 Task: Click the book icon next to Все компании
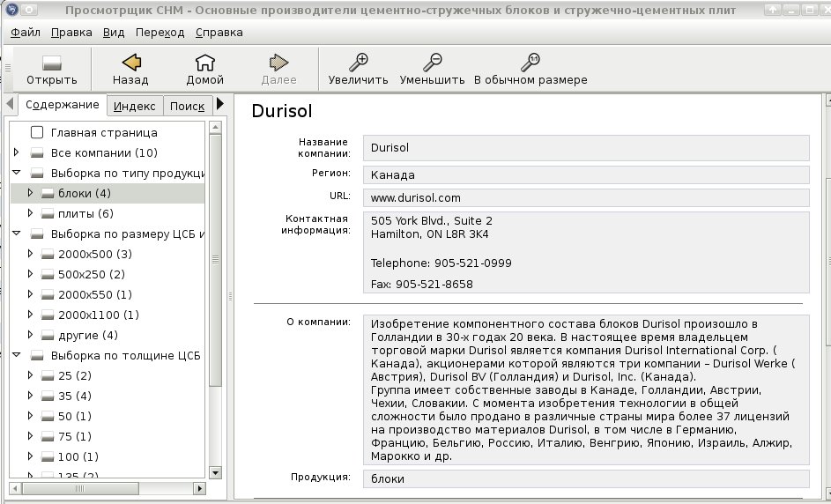tap(36, 153)
